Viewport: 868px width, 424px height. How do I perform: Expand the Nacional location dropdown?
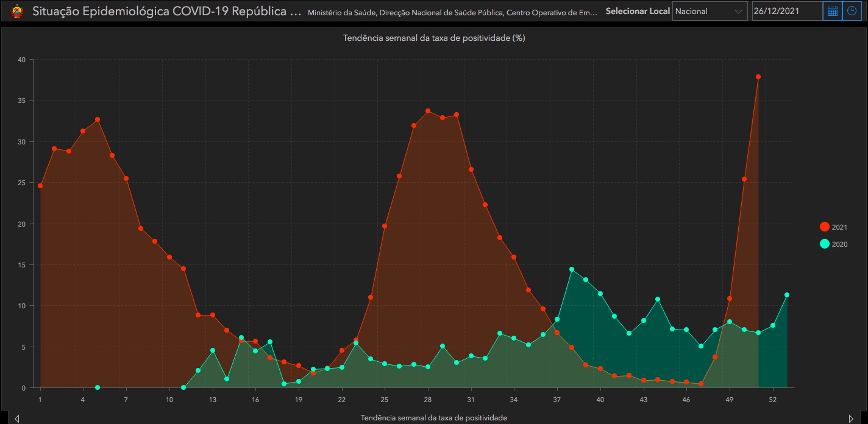(x=710, y=11)
